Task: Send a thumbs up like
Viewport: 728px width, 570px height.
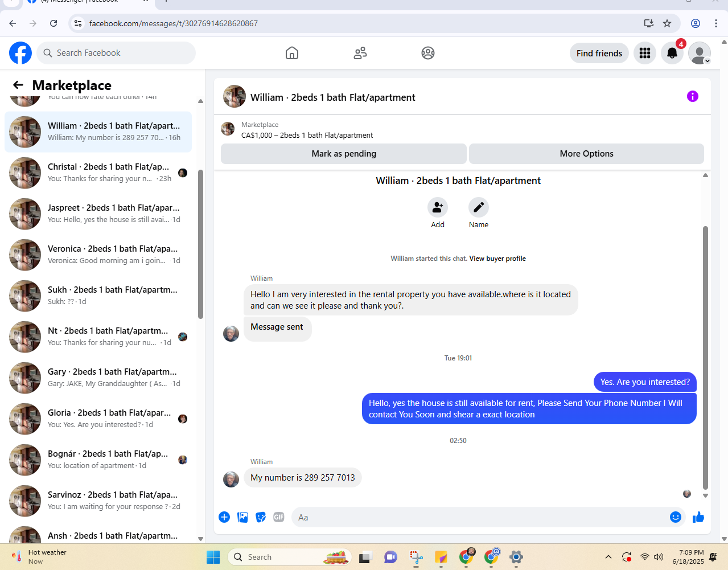Action: (698, 517)
